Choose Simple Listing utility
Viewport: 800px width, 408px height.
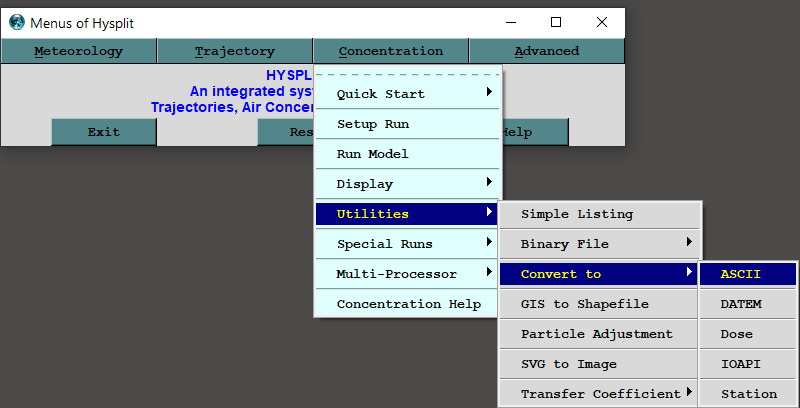pos(599,214)
